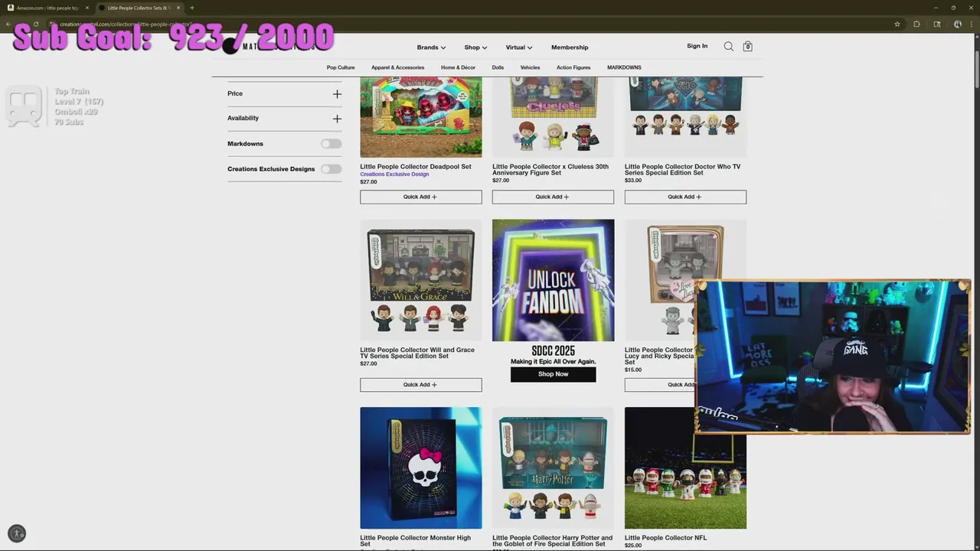The image size is (980, 551).
Task: Click the Creations Exclusive Design label under Deadpool
Action: 394,174
